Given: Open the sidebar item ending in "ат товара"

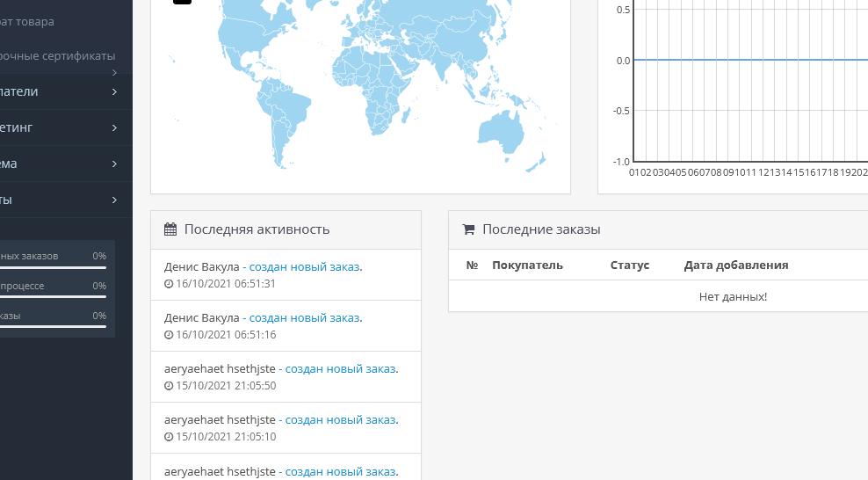Looking at the screenshot, I should (x=27, y=22).
